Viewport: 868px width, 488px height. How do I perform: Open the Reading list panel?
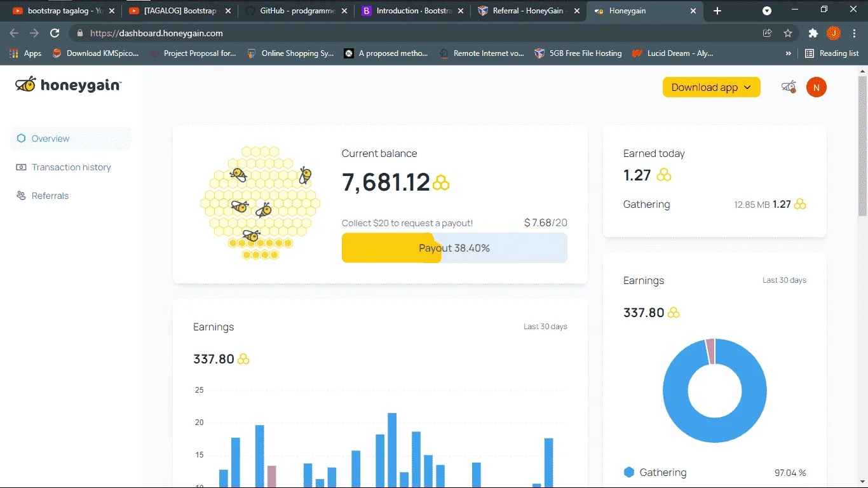[832, 53]
